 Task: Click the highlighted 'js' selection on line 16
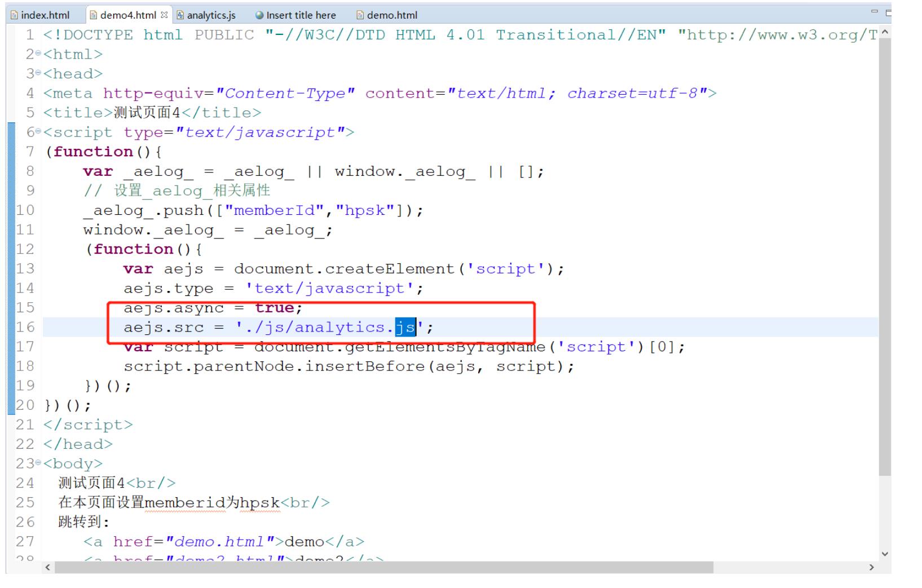pyautogui.click(x=405, y=327)
